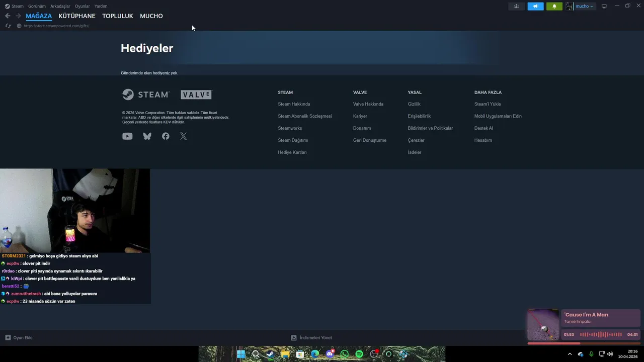
Task: Reload the store page
Action: [x=8, y=26]
